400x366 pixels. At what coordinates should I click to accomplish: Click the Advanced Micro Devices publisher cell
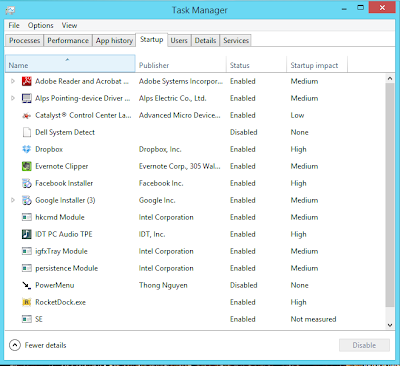coord(180,115)
